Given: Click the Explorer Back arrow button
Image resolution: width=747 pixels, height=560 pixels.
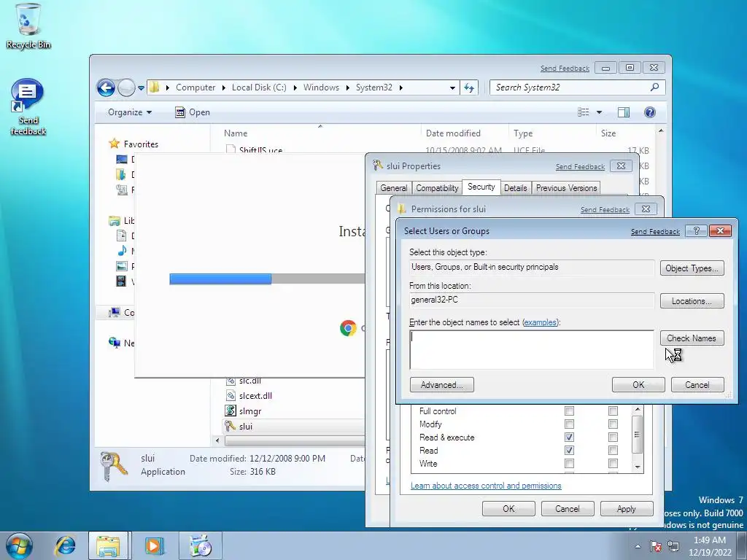Looking at the screenshot, I should [x=106, y=87].
